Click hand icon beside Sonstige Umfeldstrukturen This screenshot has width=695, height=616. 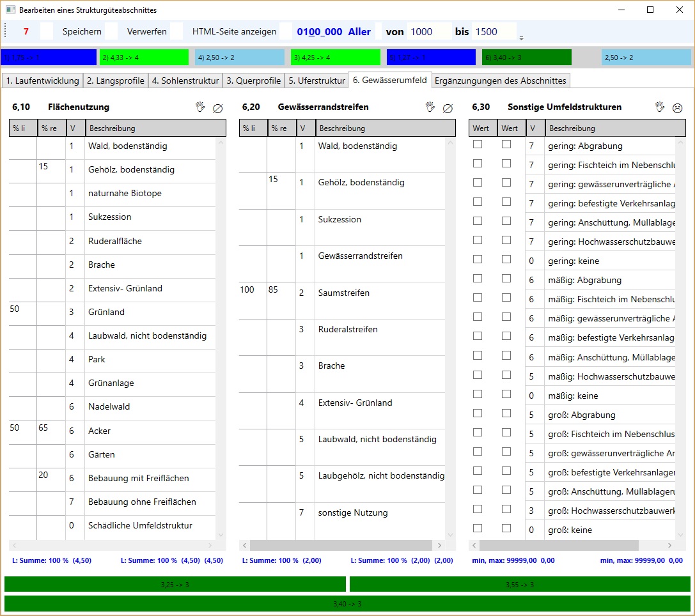[x=660, y=107]
